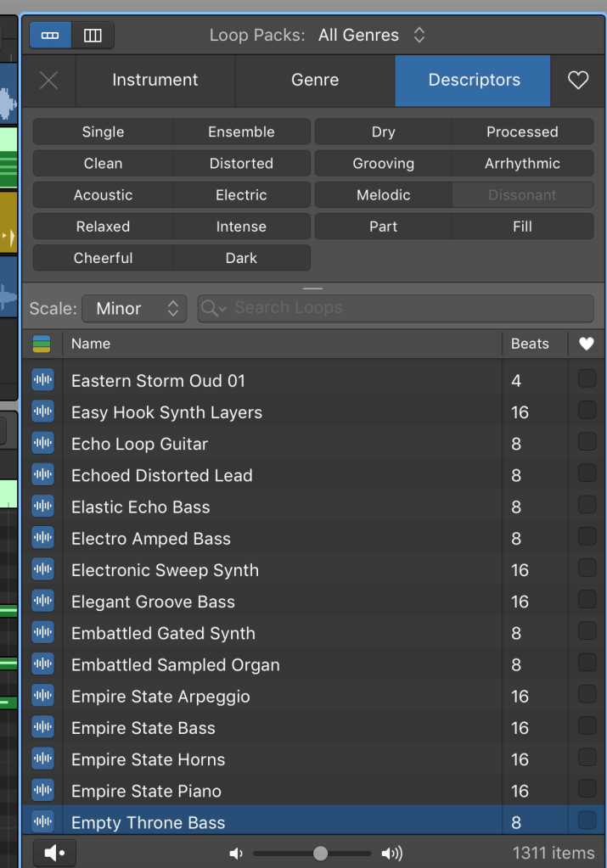Switch to column view layout icon
Viewport: 607px width, 868px height.
click(93, 36)
